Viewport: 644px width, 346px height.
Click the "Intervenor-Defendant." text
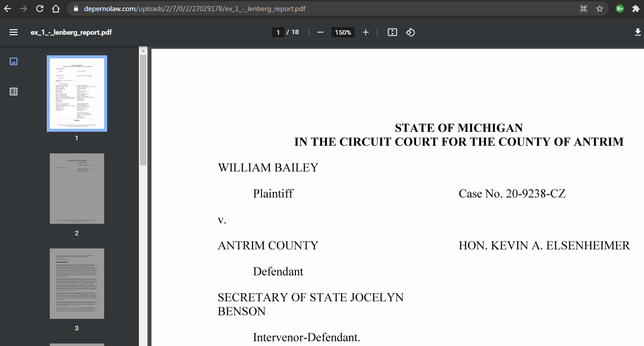[307, 337]
